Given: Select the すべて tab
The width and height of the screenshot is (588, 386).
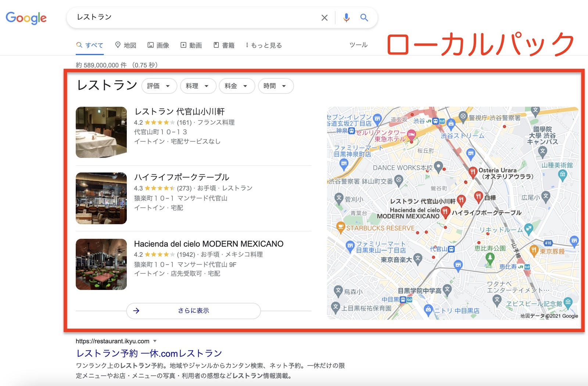Looking at the screenshot, I should pos(90,45).
